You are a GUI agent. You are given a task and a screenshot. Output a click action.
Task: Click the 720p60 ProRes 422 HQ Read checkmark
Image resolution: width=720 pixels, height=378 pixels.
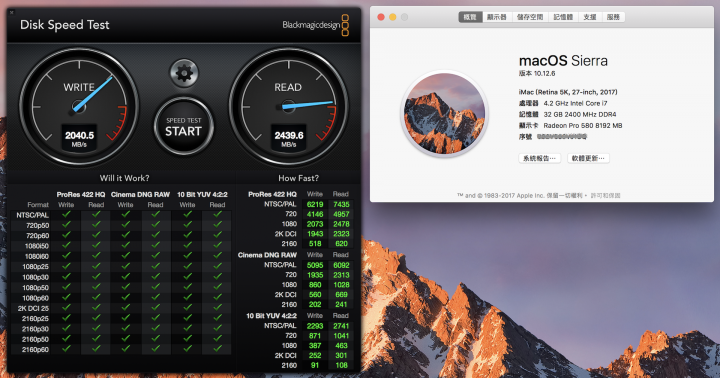coord(96,235)
